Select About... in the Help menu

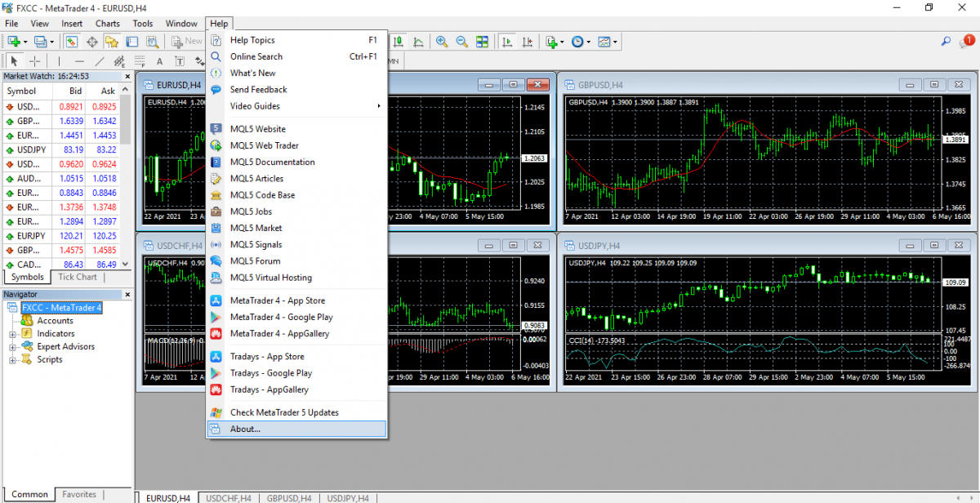tap(296, 429)
